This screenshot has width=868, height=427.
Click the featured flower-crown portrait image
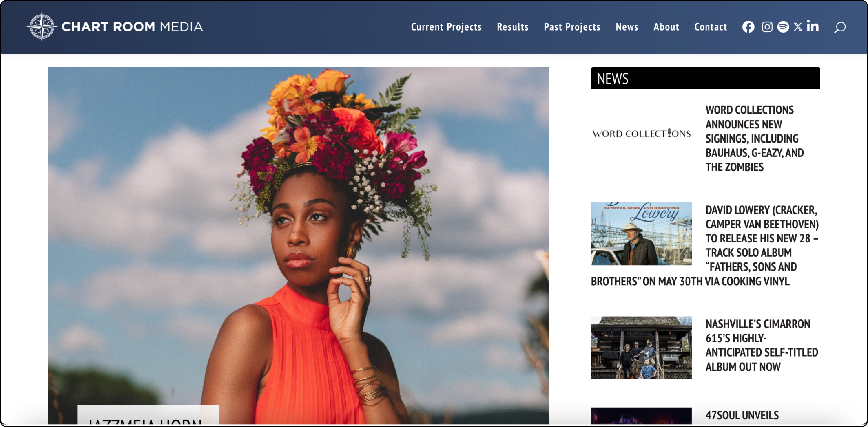(x=298, y=245)
